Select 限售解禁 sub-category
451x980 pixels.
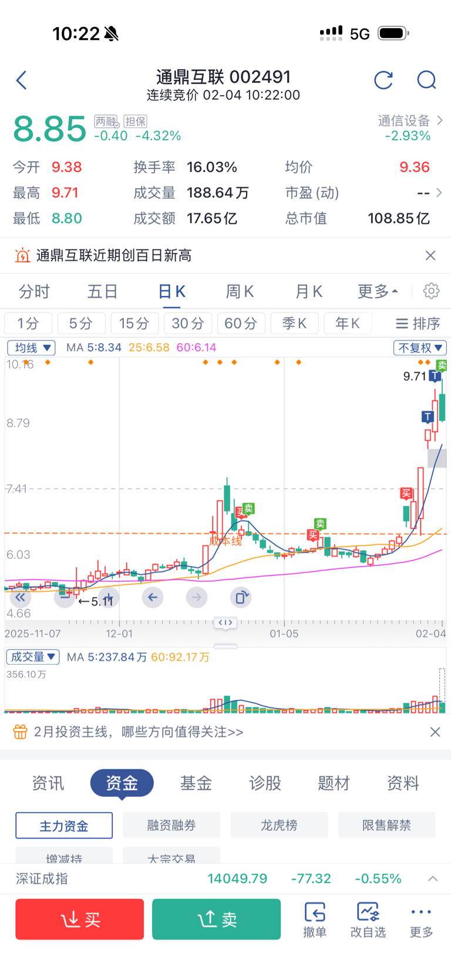pos(386,825)
